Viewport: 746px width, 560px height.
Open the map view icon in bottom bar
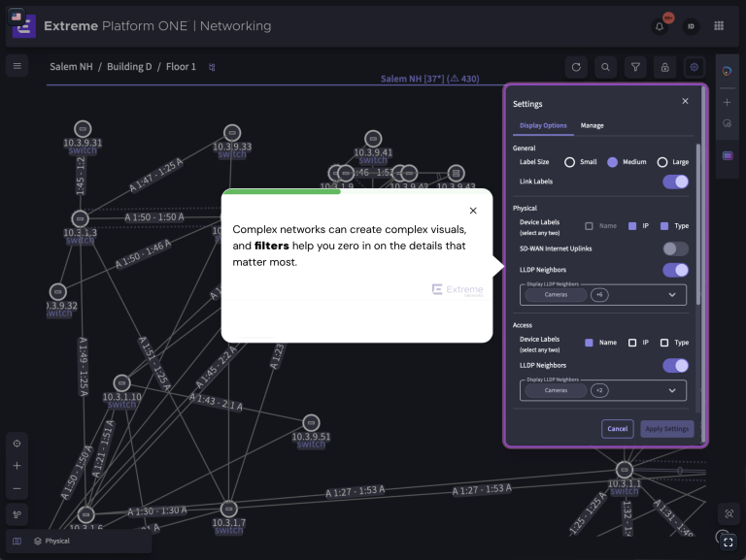pos(17,541)
